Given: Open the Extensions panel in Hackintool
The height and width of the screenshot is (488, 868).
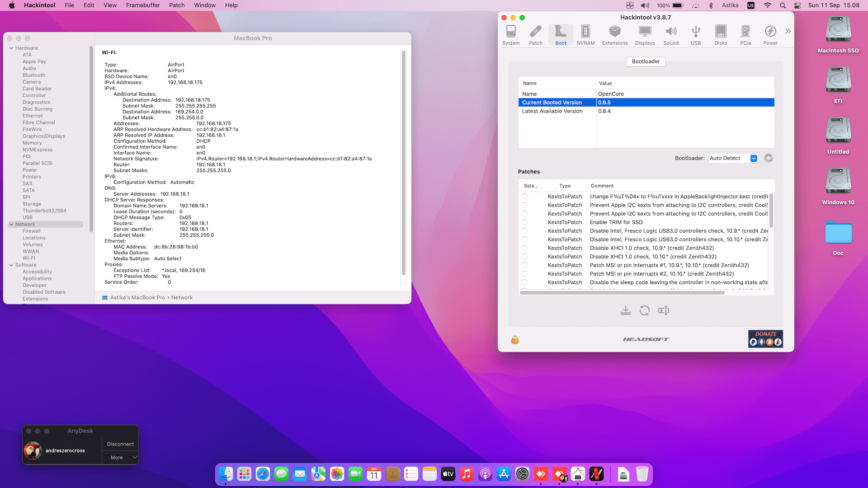Looking at the screenshot, I should [614, 34].
